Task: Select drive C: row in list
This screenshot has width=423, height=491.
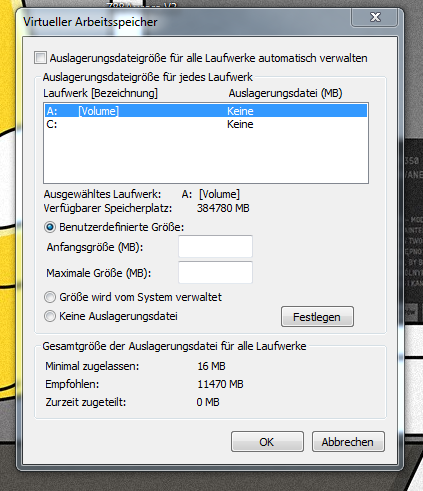Action: point(206,124)
